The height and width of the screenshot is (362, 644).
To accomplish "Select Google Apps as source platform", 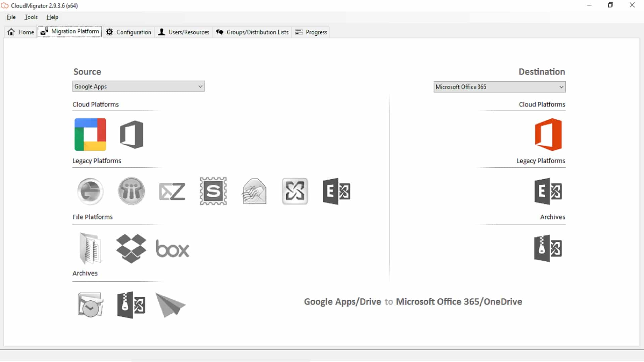I will (90, 134).
